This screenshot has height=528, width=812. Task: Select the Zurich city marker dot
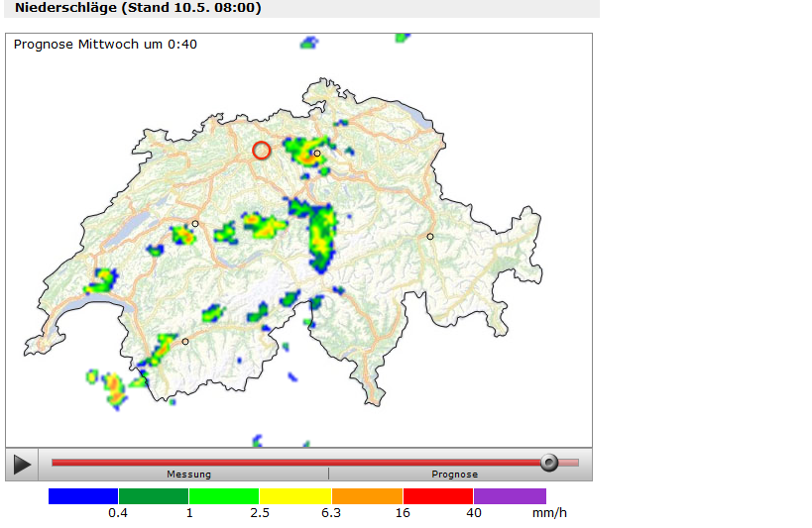317,154
